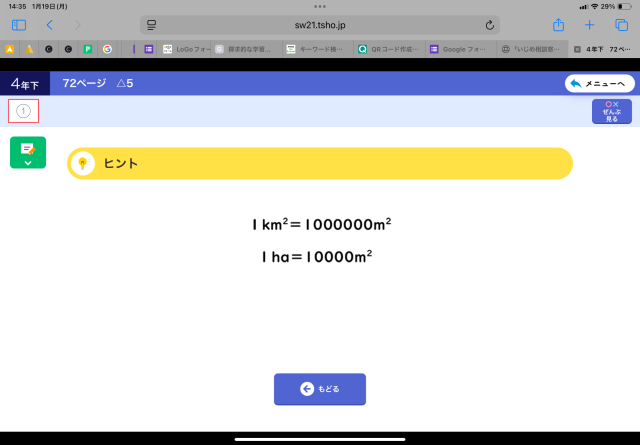Viewport: 640px width, 445px height.
Task: Click the もどる back button
Action: pyautogui.click(x=320, y=389)
